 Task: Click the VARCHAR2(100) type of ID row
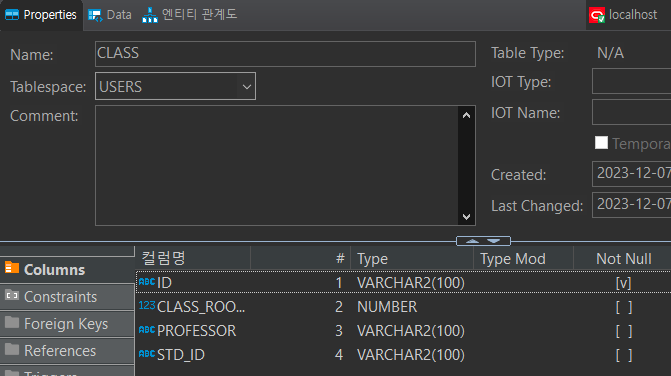tap(410, 283)
